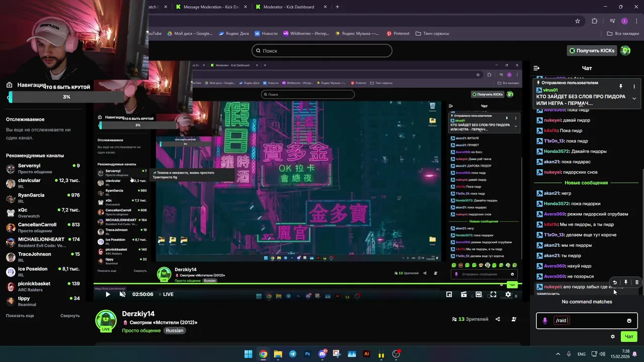This screenshot has height=362, width=644.
Task: Open the Ice Poseidon channel
Action: tap(43, 271)
